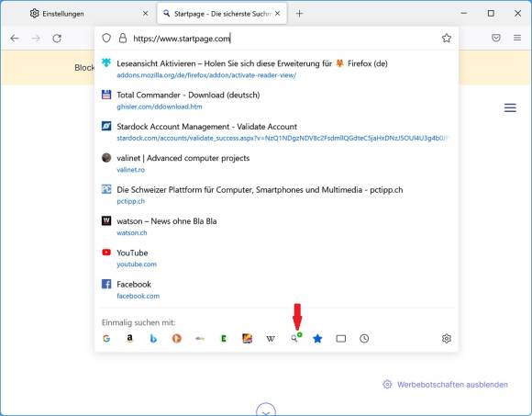Open Pocket save icon in toolbar

coord(496,38)
